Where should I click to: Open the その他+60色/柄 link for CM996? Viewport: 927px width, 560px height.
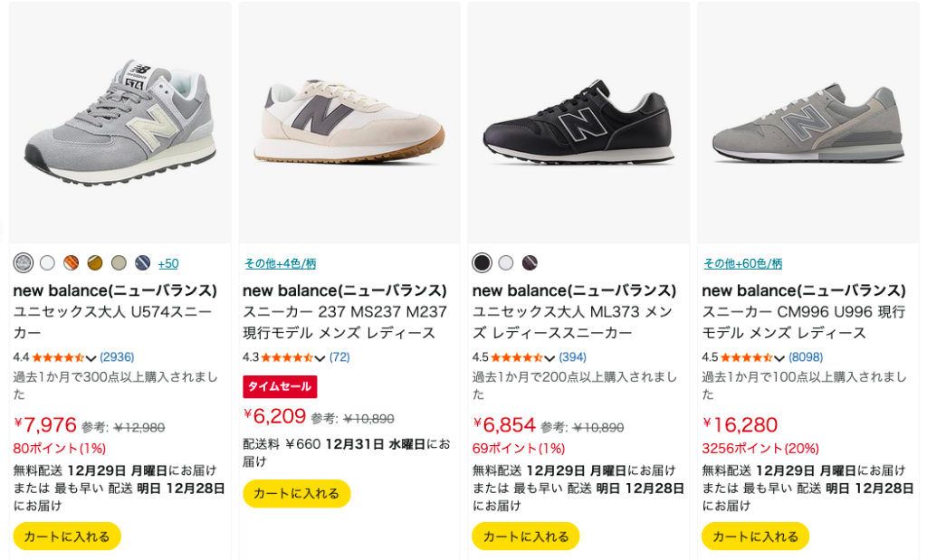point(742,263)
